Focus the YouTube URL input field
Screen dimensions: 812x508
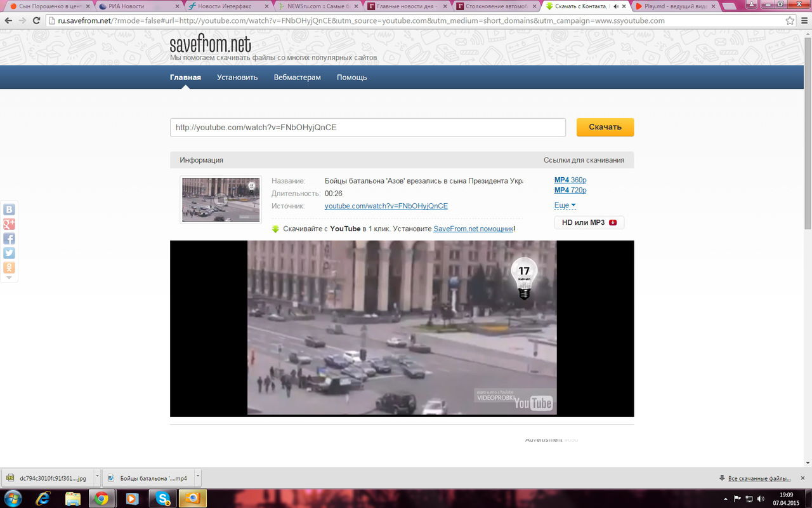(x=368, y=127)
